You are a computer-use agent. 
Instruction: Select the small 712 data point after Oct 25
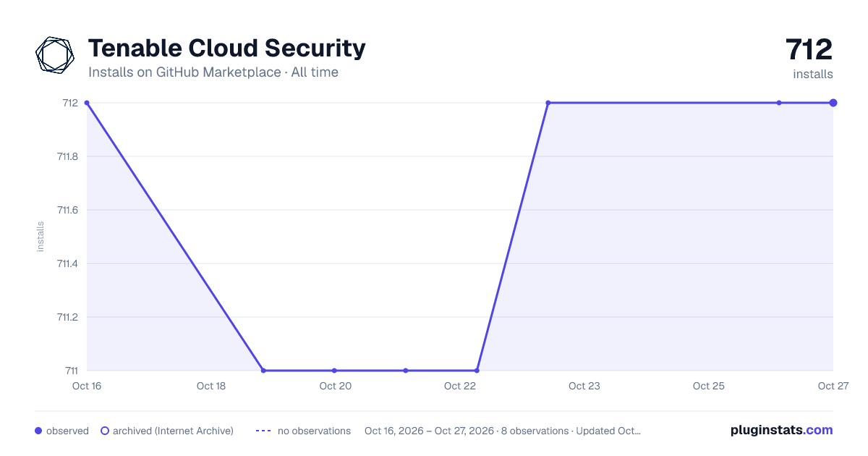coord(779,103)
